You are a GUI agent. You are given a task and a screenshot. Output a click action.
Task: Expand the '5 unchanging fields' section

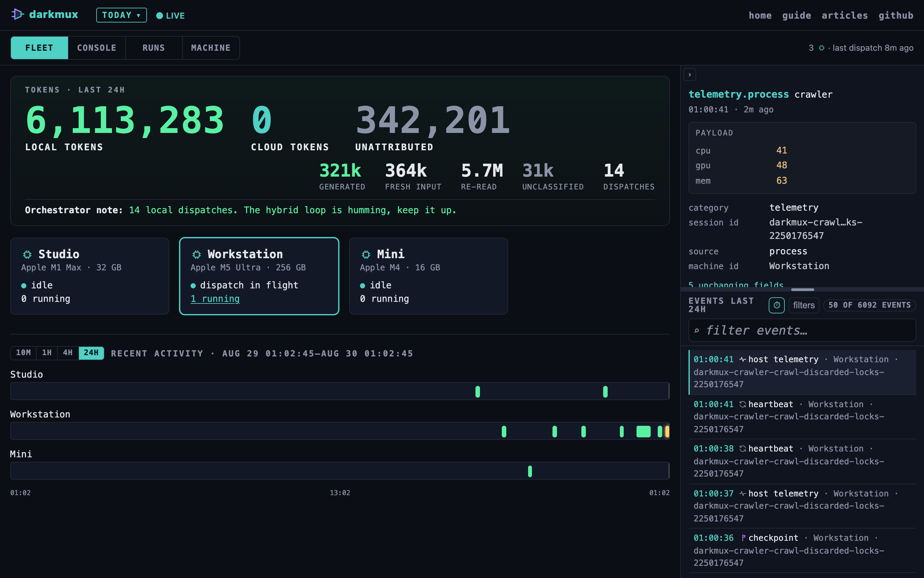click(x=735, y=285)
